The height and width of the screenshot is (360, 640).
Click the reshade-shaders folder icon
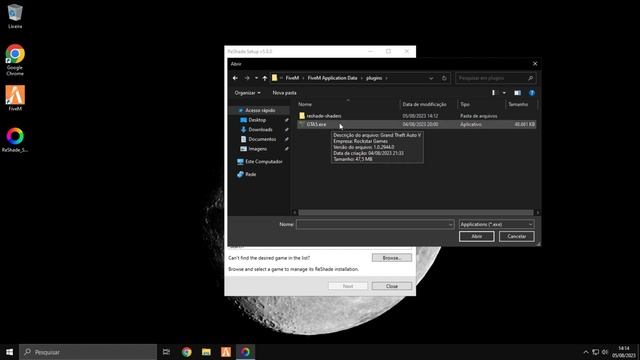click(x=302, y=116)
